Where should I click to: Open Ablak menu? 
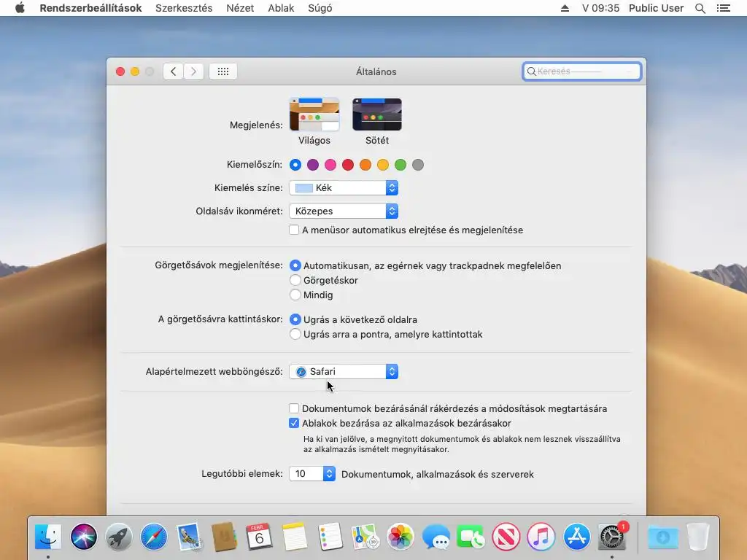[281, 8]
